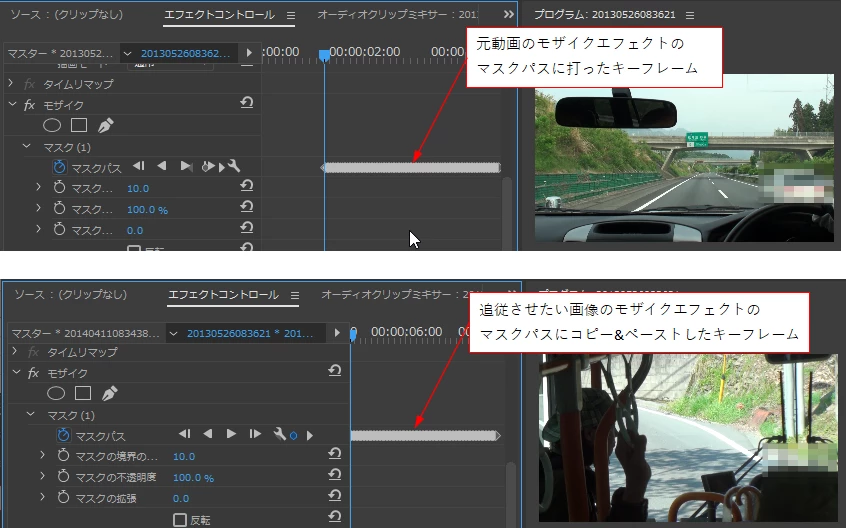Viewport: 846px width, 528px height.
Task: Toggle stopwatch for lower マスクの拡張 row
Action: 63,497
